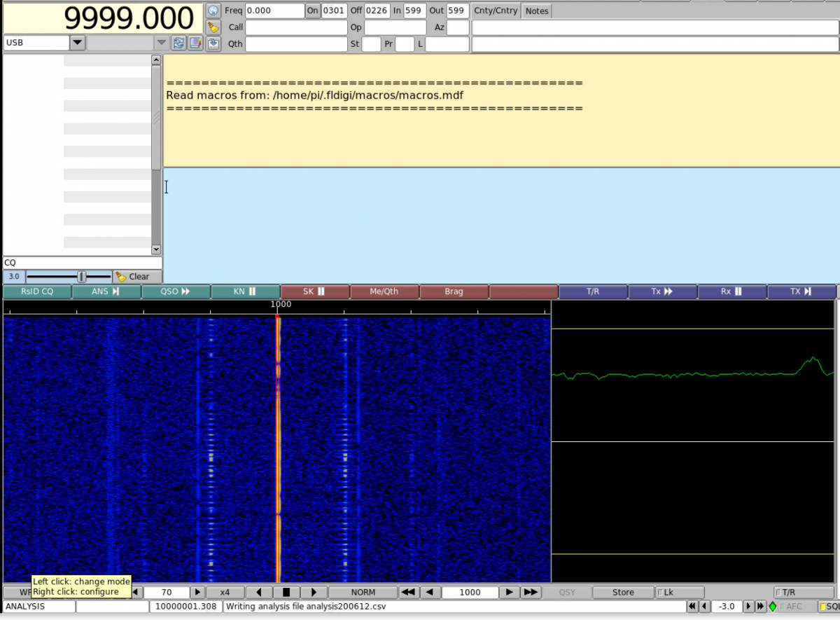Viewport: 840px width, 620px height.
Task: Switch to the Notes tab
Action: (537, 11)
